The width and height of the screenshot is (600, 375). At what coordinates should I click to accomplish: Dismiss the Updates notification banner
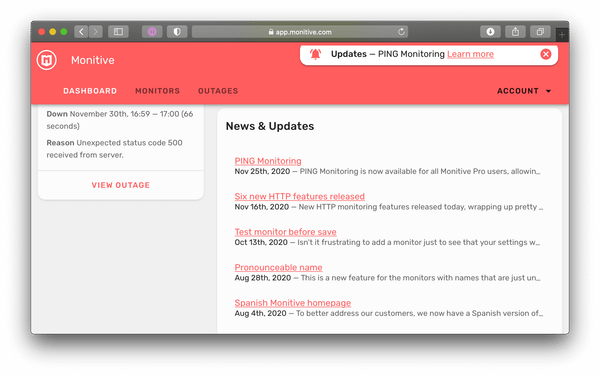546,54
